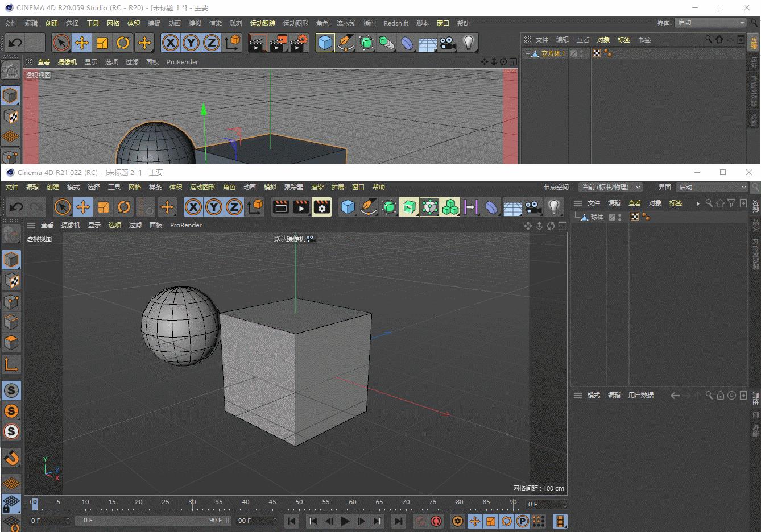Viewport: 761px width, 532px height.
Task: Add a Light object in R21
Action: (553, 207)
